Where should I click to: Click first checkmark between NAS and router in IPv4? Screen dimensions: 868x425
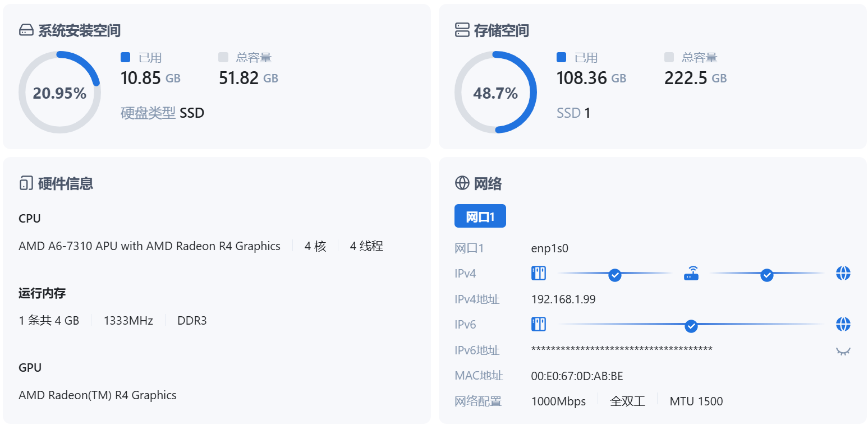coord(615,275)
